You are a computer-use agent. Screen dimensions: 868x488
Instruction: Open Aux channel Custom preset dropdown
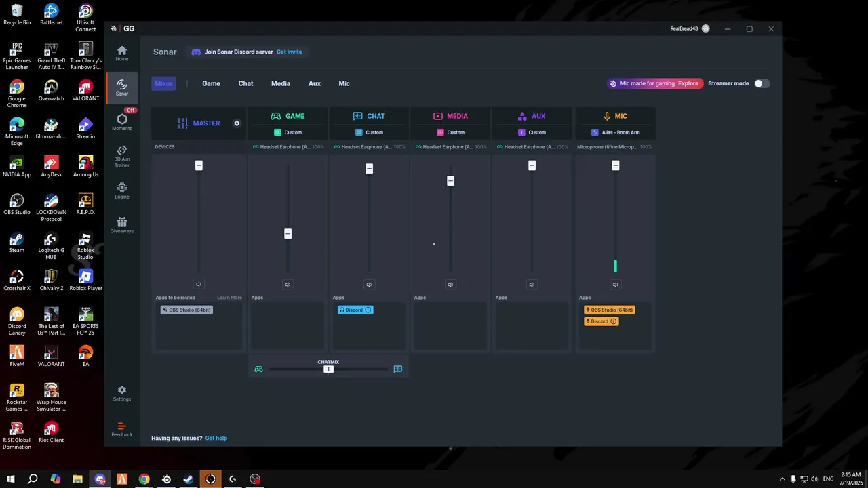click(532, 132)
